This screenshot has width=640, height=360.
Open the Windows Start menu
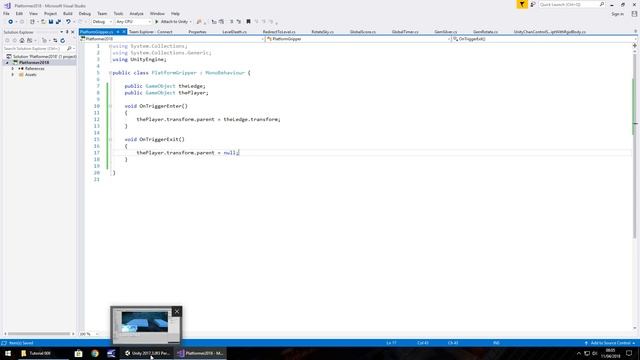click(x=8, y=353)
